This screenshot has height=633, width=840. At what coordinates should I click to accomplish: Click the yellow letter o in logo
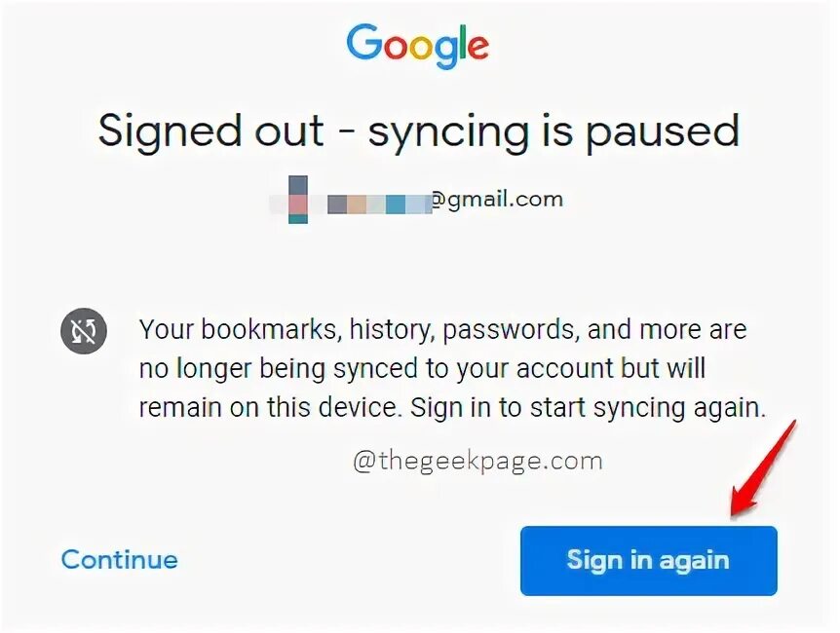[x=421, y=47]
